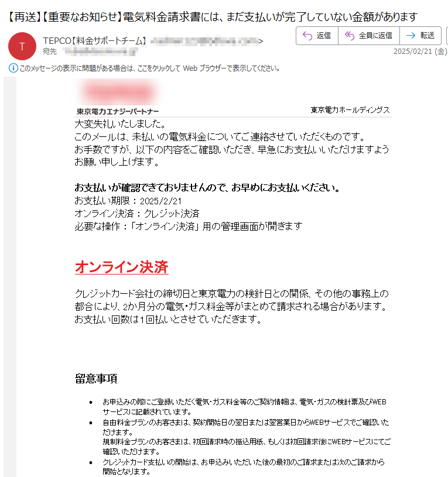Click the red T sender avatar
The width and height of the screenshot is (448, 477).
(x=22, y=46)
